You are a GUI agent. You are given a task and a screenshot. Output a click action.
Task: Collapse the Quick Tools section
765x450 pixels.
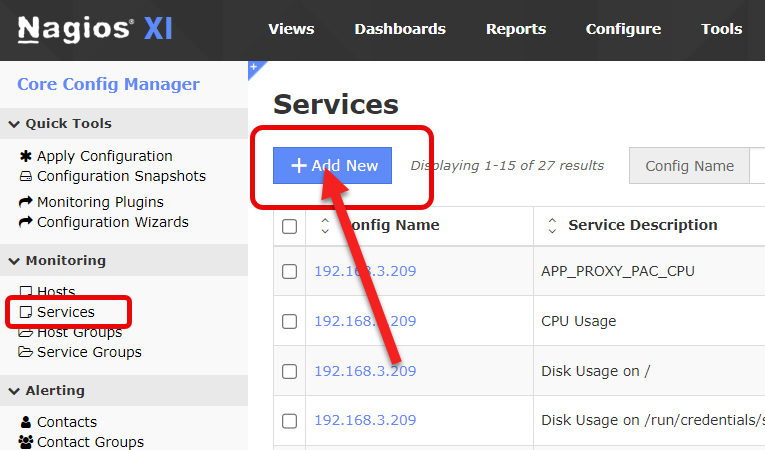14,124
